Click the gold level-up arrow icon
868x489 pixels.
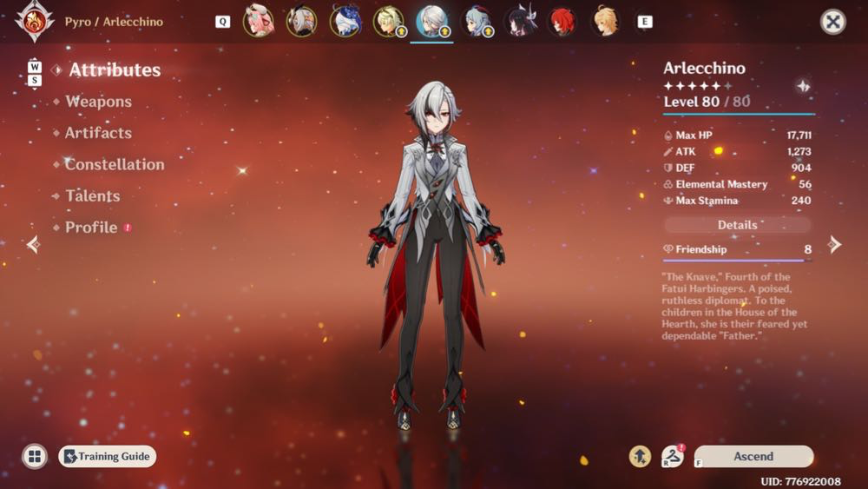pyautogui.click(x=640, y=456)
